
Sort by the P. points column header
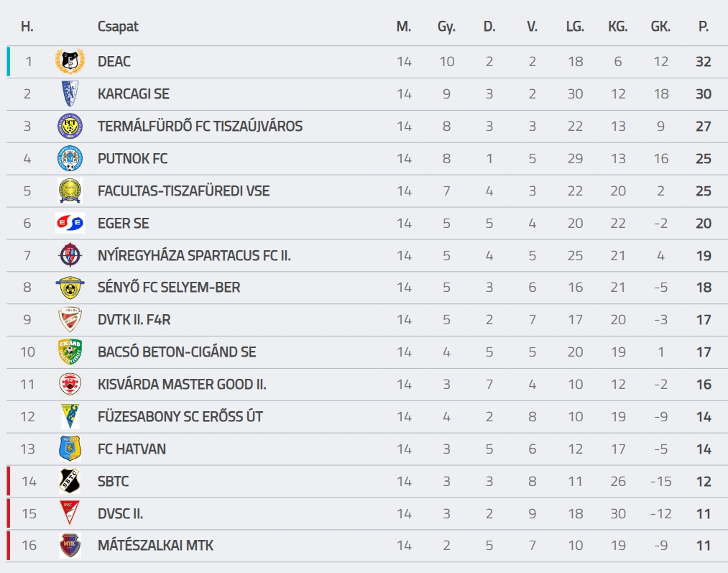pyautogui.click(x=704, y=27)
